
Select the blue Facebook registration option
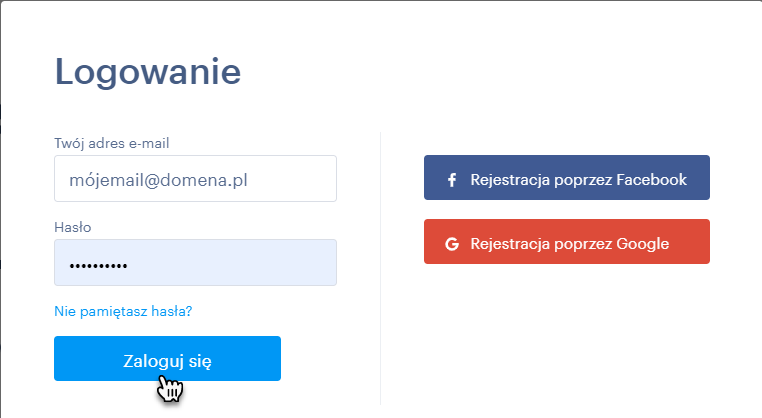tap(567, 177)
